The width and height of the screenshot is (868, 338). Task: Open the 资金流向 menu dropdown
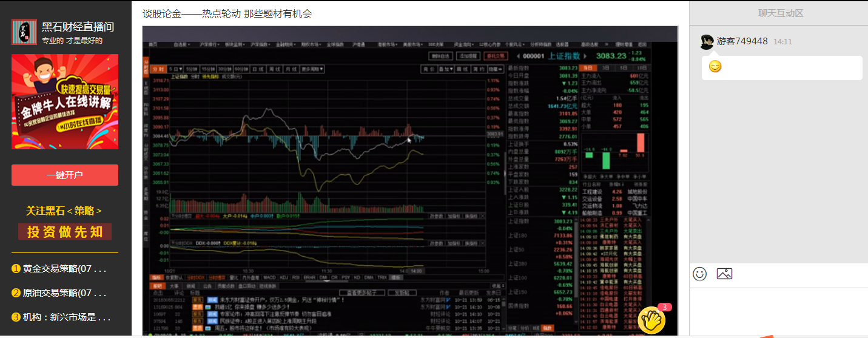point(464,44)
